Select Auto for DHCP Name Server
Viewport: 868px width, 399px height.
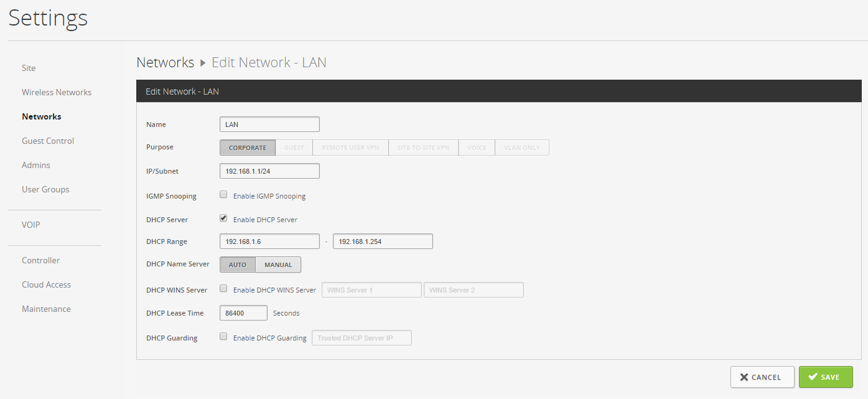(x=238, y=265)
